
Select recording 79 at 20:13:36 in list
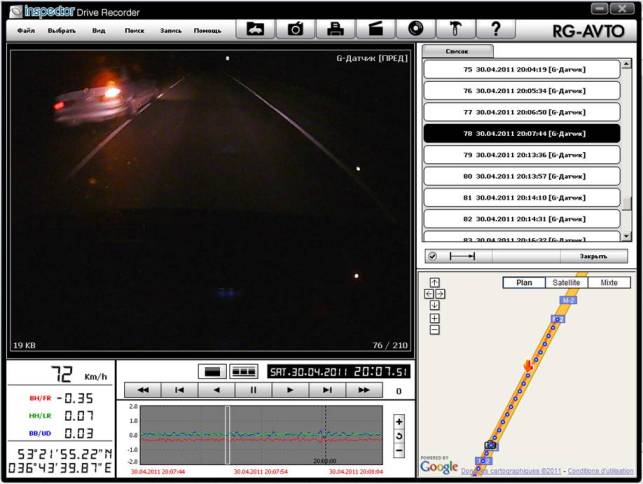click(x=521, y=155)
